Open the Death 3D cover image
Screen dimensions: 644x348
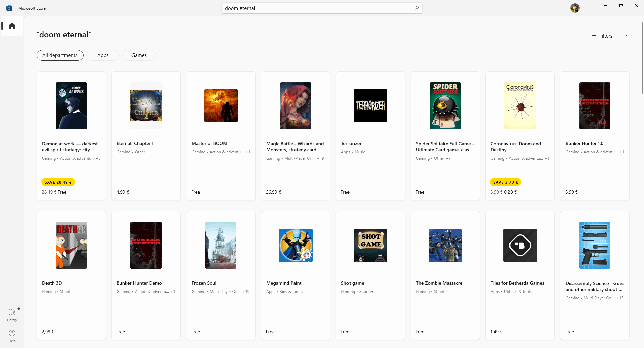(x=71, y=245)
